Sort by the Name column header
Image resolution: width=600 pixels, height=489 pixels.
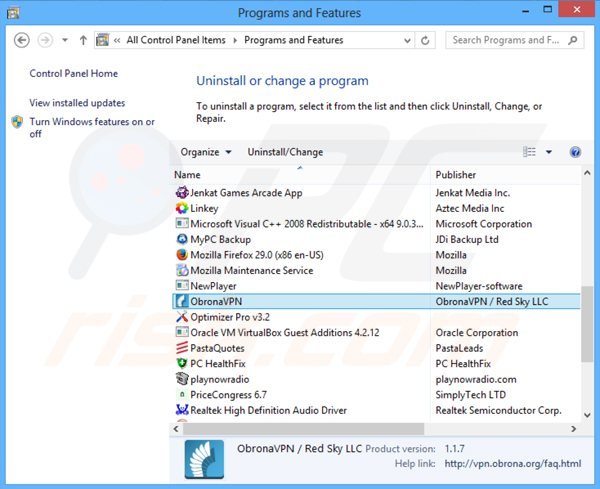(x=300, y=175)
